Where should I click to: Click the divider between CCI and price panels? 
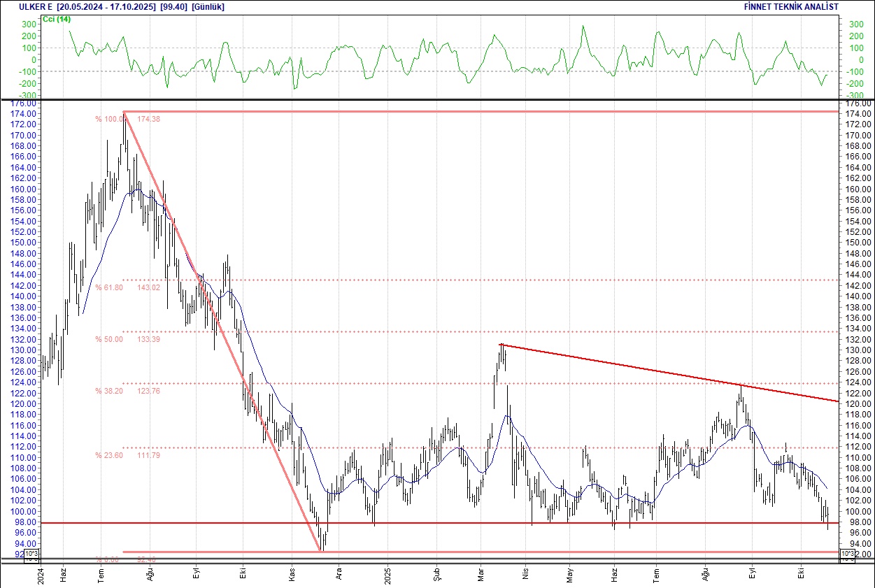[437, 99]
